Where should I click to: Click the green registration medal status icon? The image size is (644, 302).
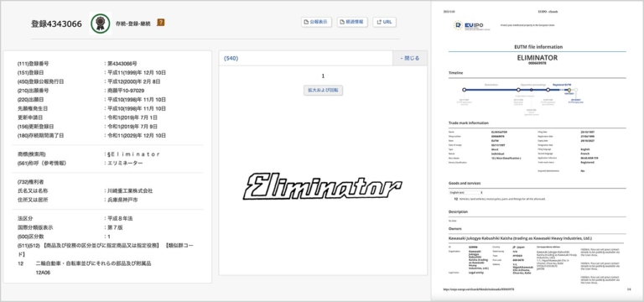pos(101,23)
